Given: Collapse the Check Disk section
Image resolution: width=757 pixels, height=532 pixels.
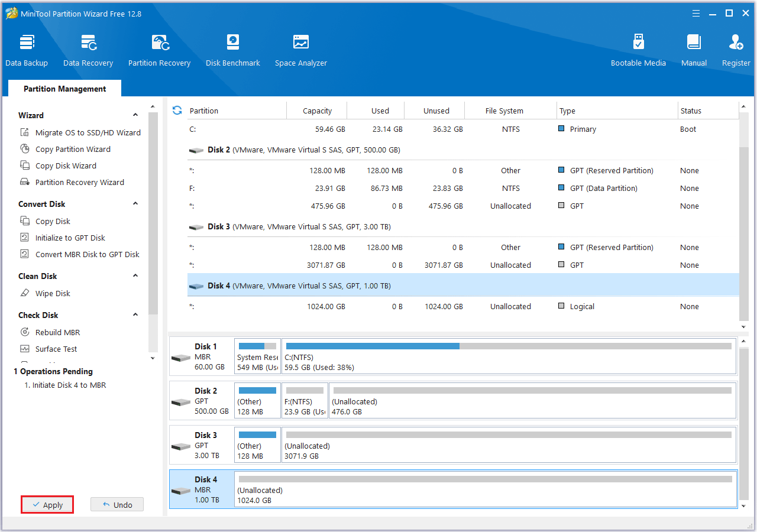Looking at the screenshot, I should [135, 315].
